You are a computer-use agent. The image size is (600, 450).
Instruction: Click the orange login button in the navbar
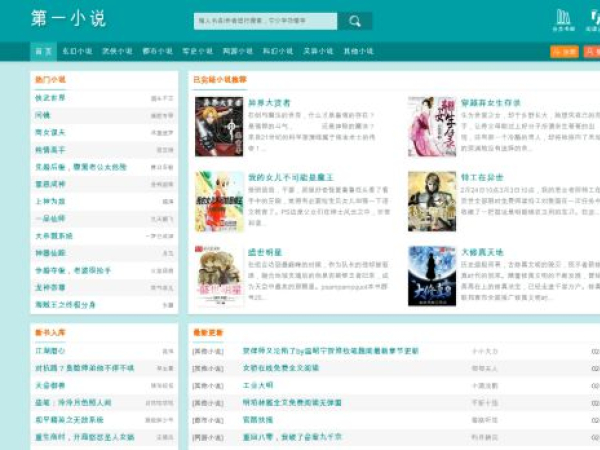pyautogui.click(x=564, y=52)
